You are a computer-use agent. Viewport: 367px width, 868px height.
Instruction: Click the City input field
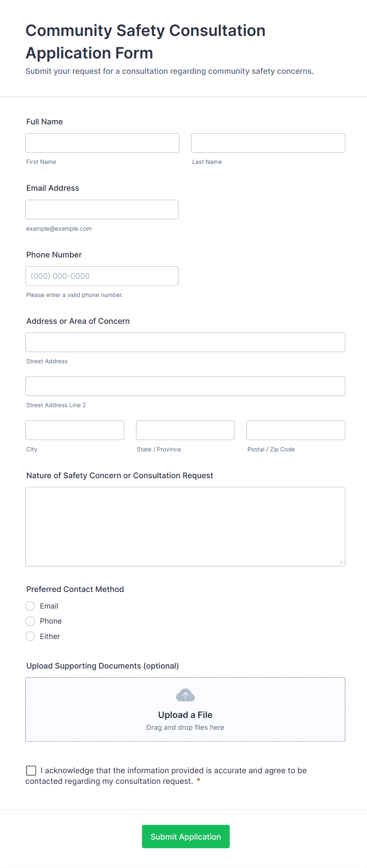(x=75, y=430)
